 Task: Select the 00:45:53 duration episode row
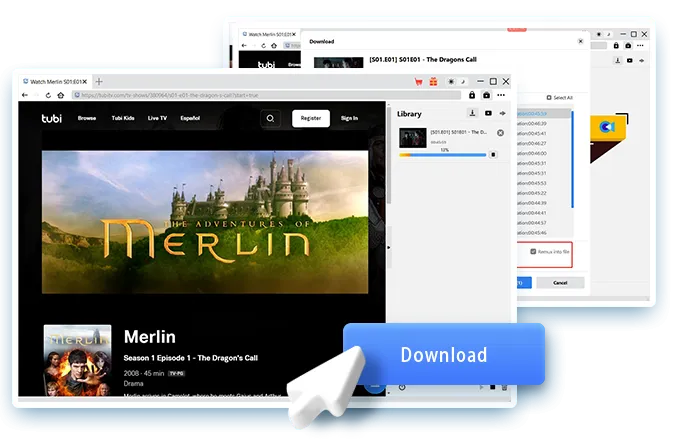coord(543,183)
